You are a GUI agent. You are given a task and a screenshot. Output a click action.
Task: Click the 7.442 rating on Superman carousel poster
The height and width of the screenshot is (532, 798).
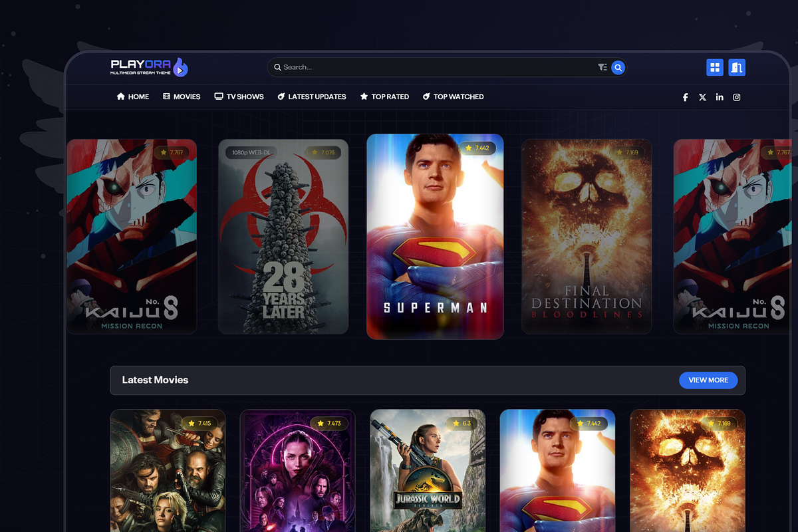477,148
